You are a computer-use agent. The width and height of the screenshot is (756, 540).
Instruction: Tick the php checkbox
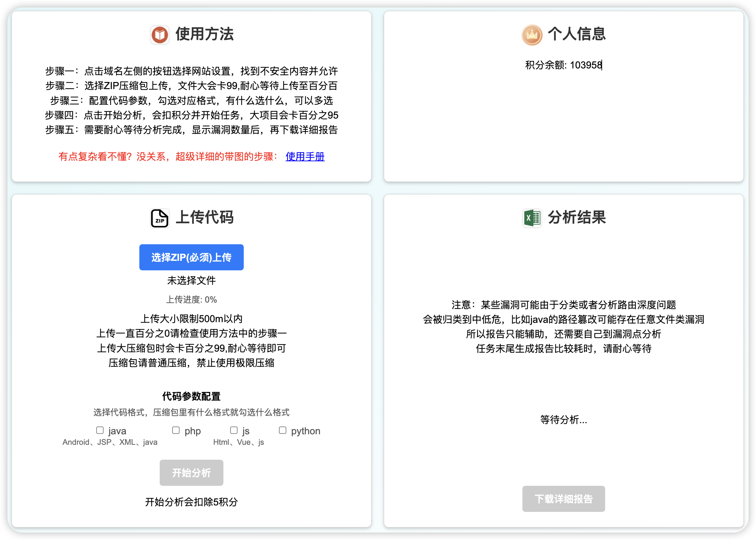176,430
